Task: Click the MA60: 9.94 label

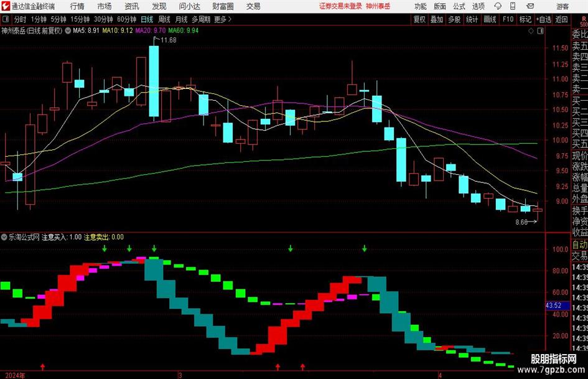Action: 184,30
